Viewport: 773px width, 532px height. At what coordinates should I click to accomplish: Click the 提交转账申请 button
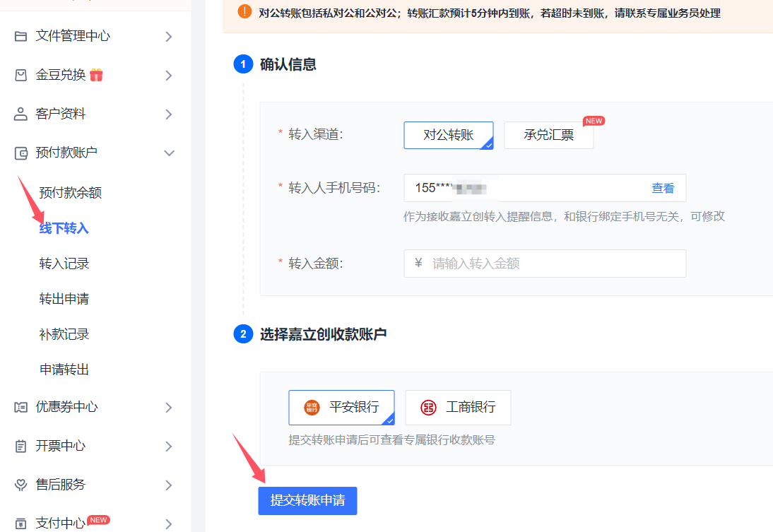[x=307, y=500]
